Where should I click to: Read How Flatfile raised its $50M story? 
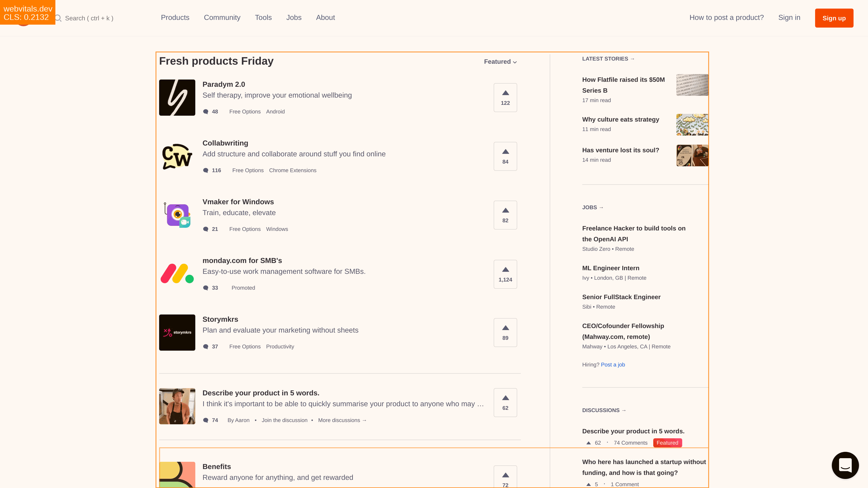tap(623, 85)
